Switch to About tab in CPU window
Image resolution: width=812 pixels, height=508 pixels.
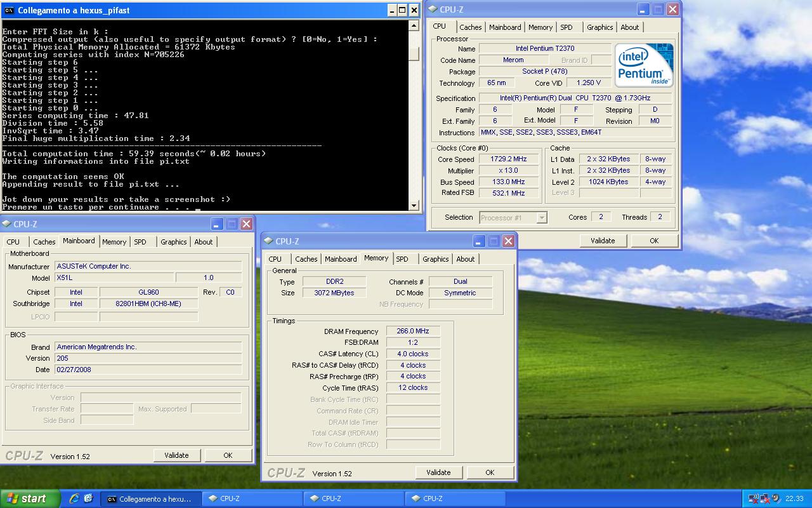(629, 27)
